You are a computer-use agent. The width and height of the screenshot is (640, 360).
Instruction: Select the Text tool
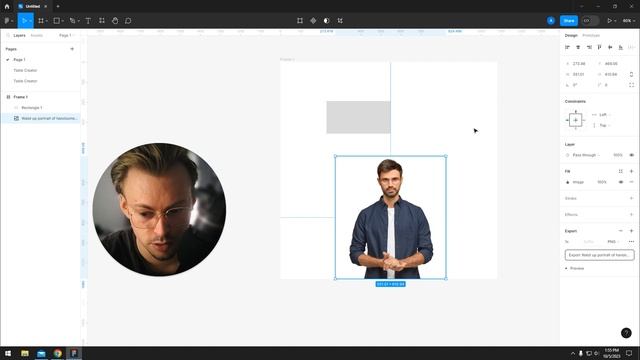pyautogui.click(x=88, y=20)
